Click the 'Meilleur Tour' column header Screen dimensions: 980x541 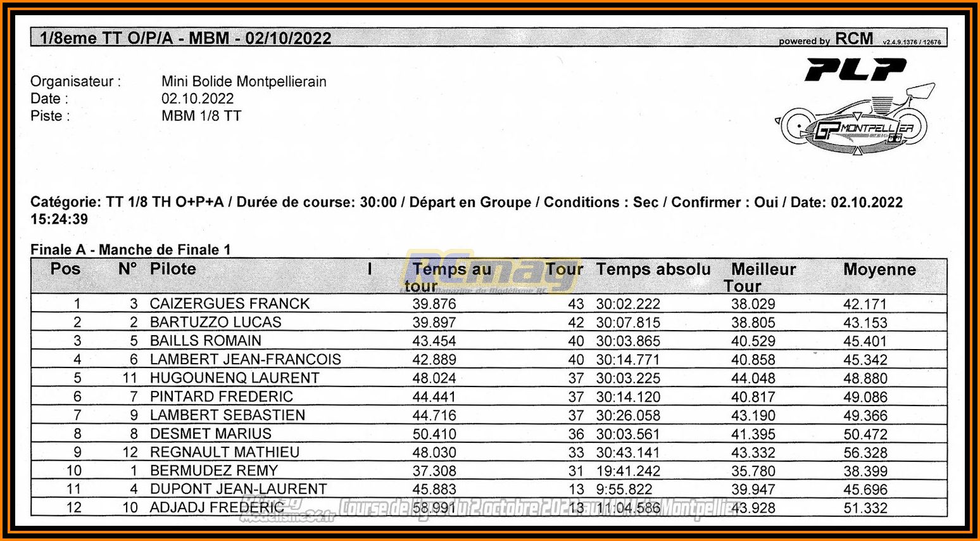[x=760, y=277]
